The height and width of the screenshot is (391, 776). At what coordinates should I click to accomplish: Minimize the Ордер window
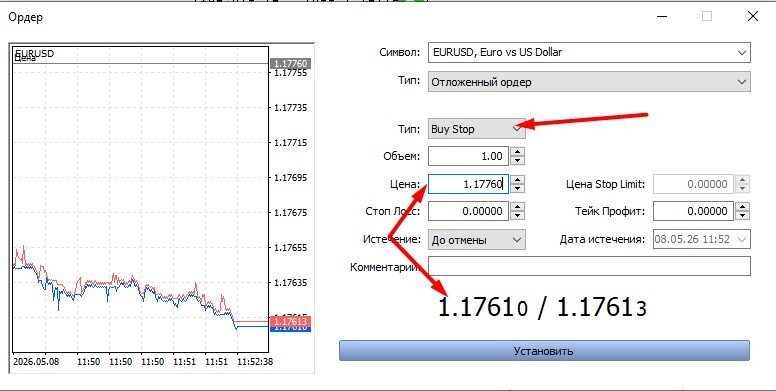662,16
